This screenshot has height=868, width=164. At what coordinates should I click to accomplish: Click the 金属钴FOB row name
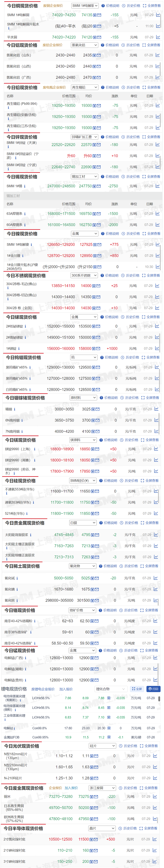point(11,737)
